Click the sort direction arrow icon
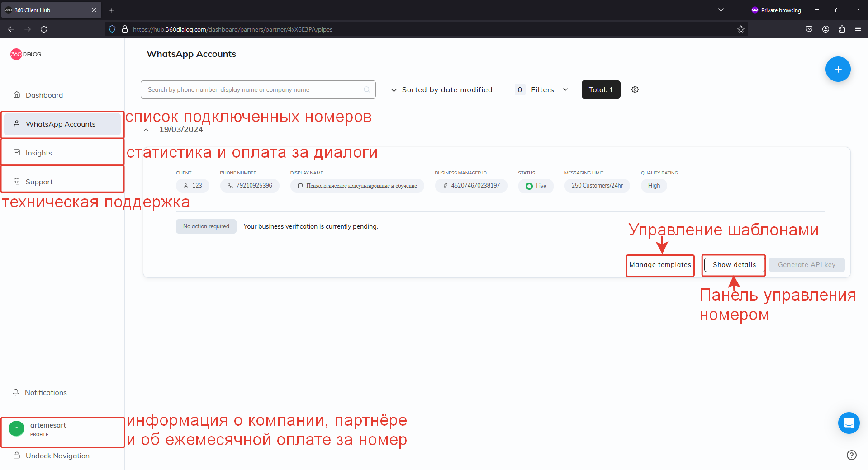 click(394, 89)
